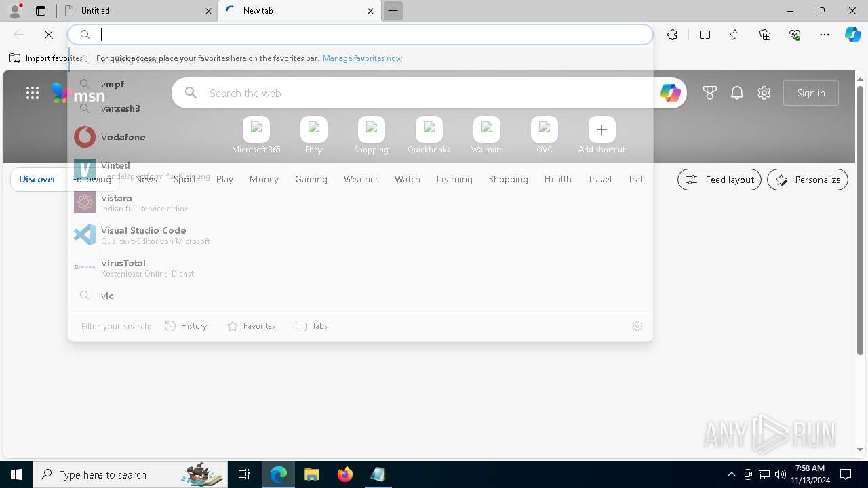Image resolution: width=868 pixels, height=488 pixels.
Task: Open Task View on the taskbar
Action: (244, 474)
